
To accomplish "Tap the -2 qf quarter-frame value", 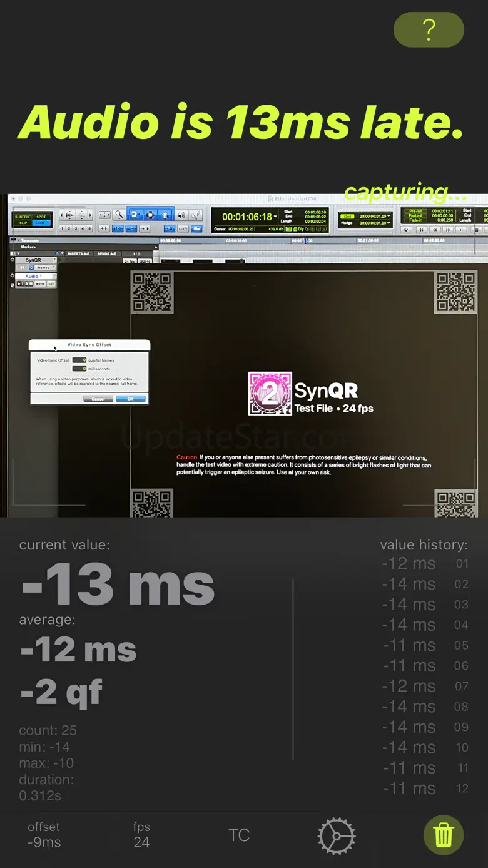I will pyautogui.click(x=61, y=692).
